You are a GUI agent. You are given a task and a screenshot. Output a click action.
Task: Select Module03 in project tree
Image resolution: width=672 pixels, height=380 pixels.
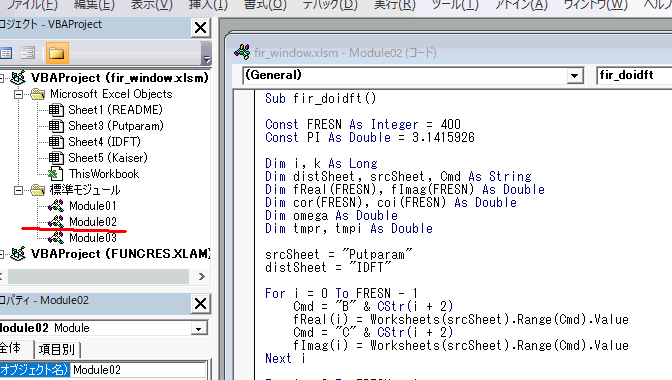(93, 238)
